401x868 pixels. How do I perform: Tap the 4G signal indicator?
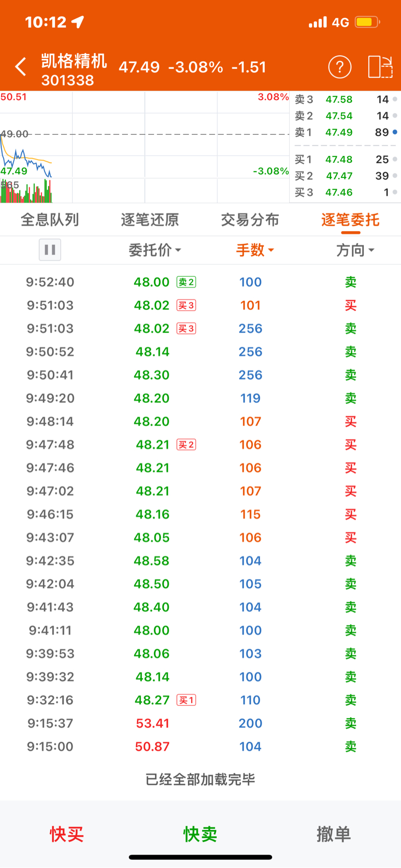(340, 22)
